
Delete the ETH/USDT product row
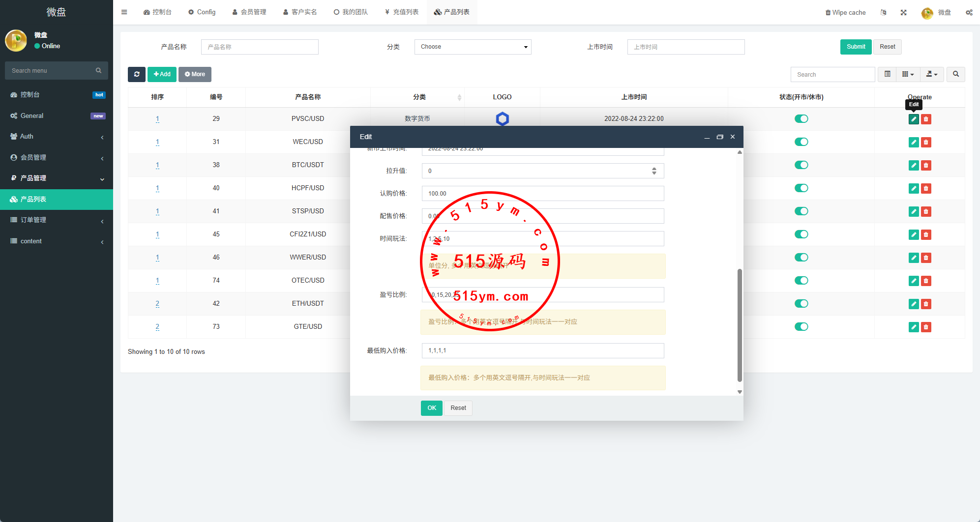926,304
